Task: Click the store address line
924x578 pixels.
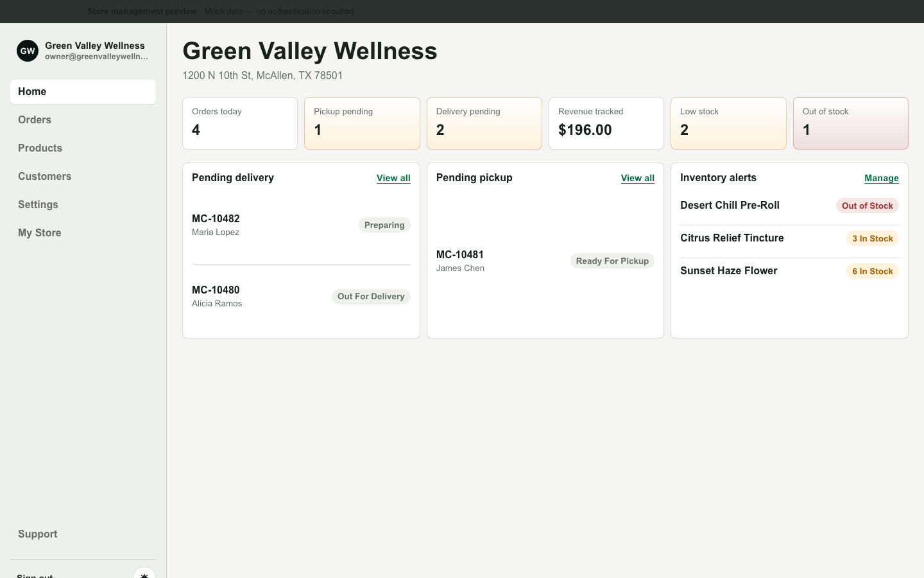Action: (262, 76)
